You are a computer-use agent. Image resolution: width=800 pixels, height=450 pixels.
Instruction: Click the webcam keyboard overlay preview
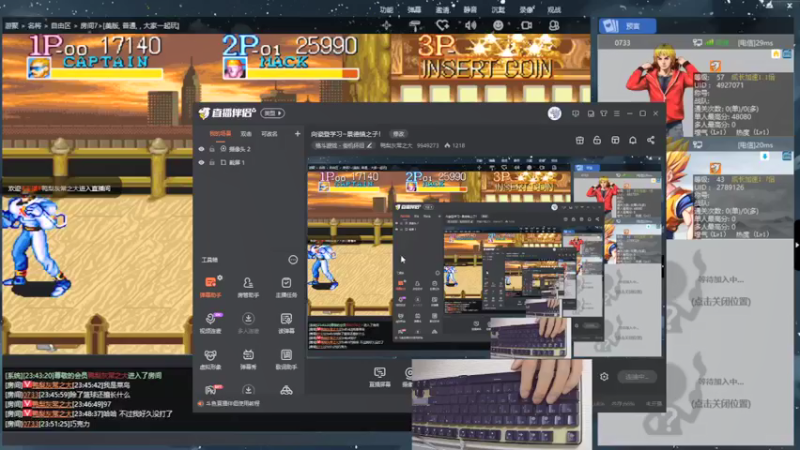pos(502,404)
